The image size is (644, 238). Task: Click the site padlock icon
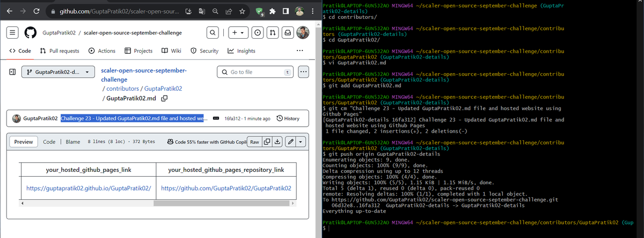52,11
